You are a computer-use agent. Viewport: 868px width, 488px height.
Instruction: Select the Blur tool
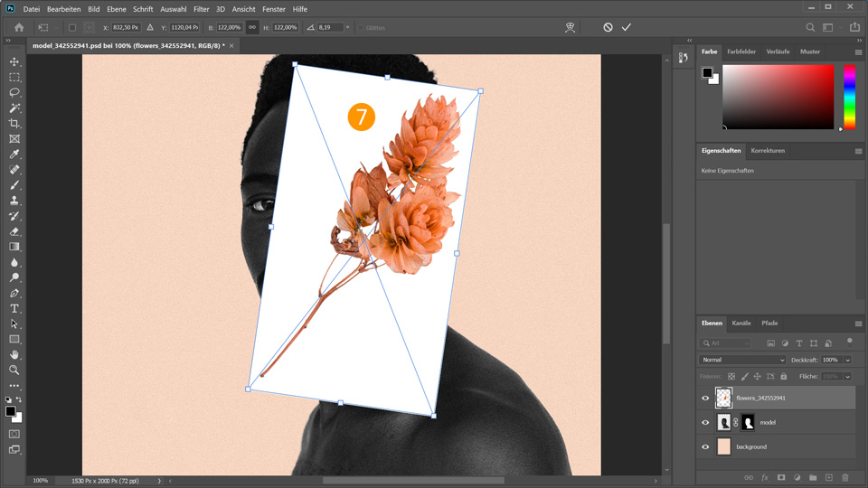pyautogui.click(x=14, y=262)
